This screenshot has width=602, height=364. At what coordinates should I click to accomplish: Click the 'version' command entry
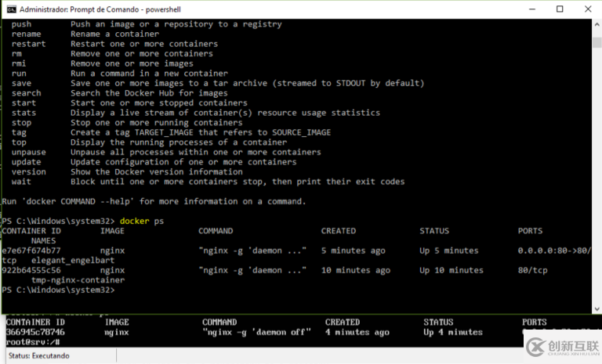click(x=28, y=172)
